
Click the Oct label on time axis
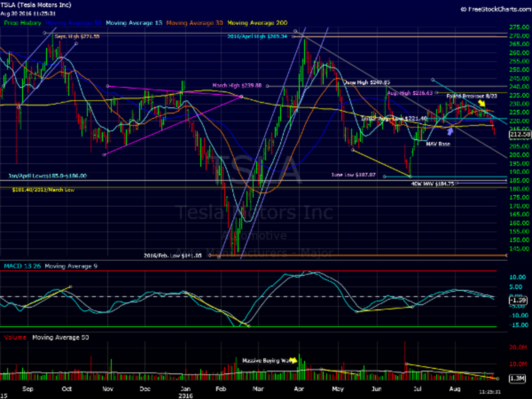click(67, 389)
